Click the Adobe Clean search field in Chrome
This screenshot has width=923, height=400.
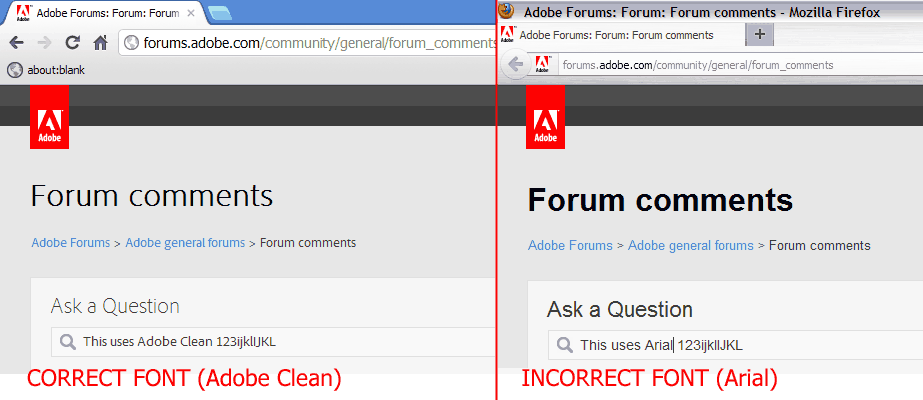point(273,342)
